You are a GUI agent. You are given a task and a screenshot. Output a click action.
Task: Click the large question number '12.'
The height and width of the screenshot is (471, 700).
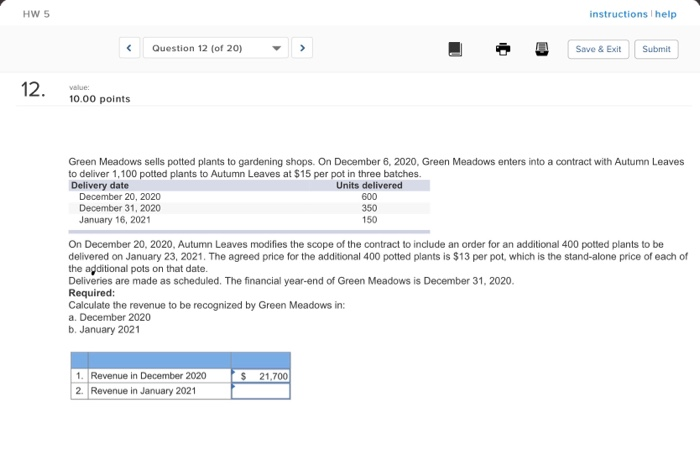[x=33, y=90]
